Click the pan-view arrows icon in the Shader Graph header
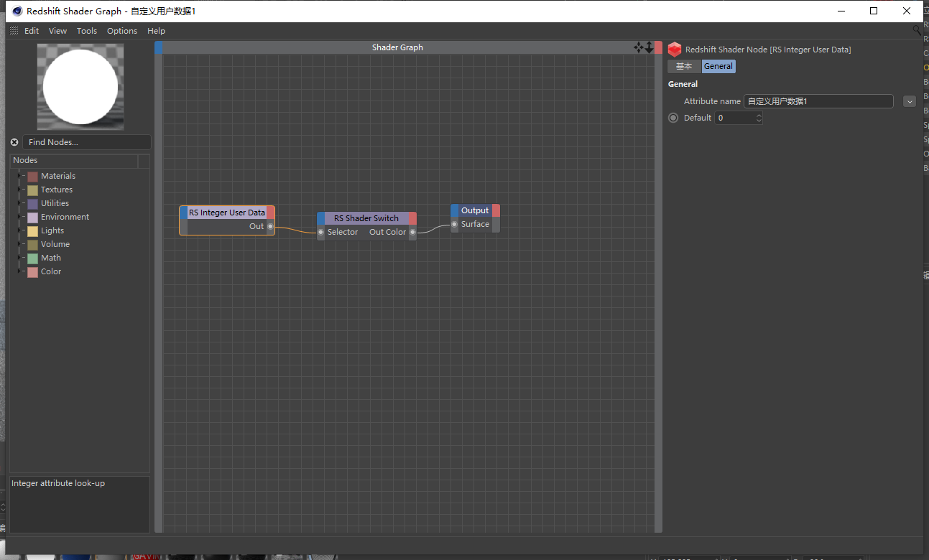929x560 pixels. pyautogui.click(x=638, y=47)
